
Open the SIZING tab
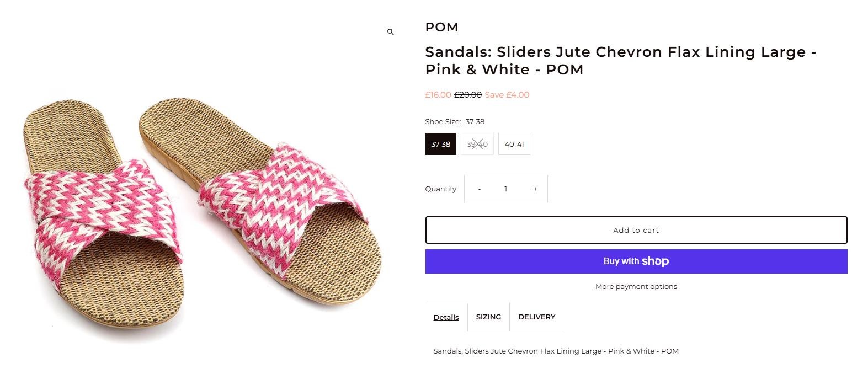[x=488, y=317]
